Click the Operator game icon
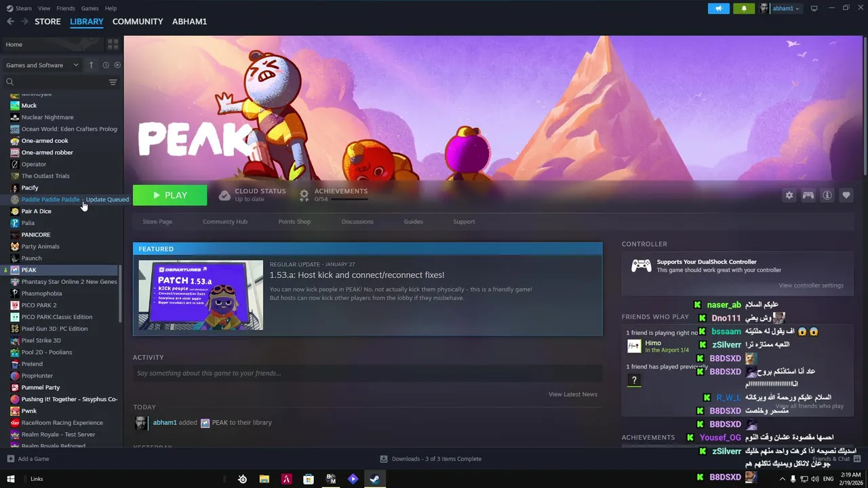Viewport: 868px width, 488px height. click(15, 164)
